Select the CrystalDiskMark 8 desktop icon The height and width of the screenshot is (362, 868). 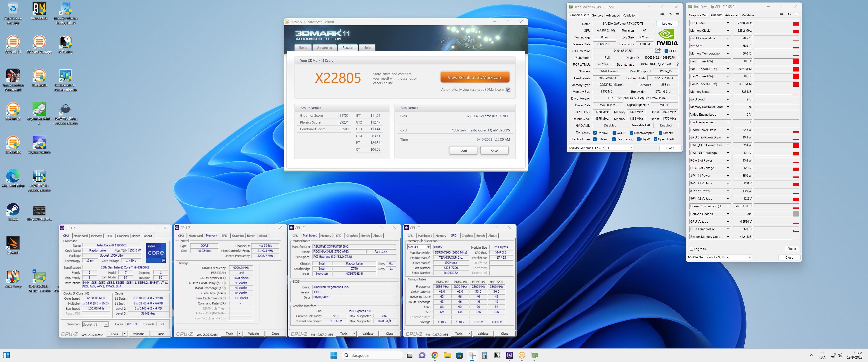coord(39,113)
